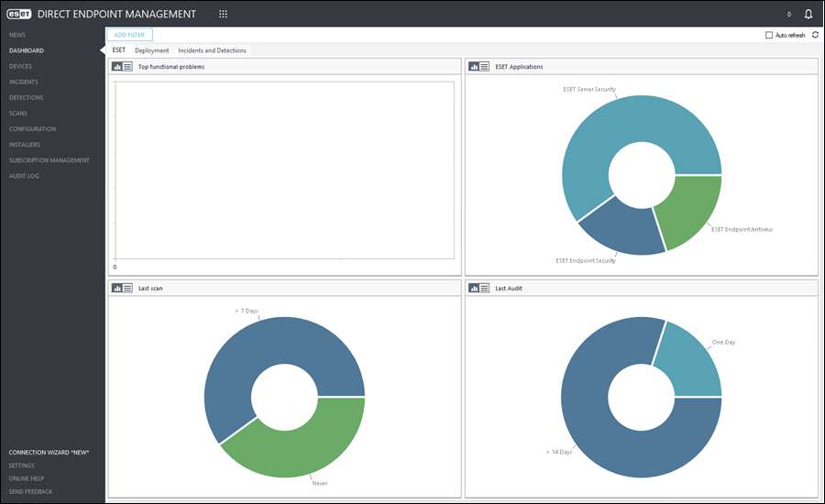Viewport: 825px width, 504px height.
Task: Click the ADD FILTER button
Action: [x=129, y=35]
